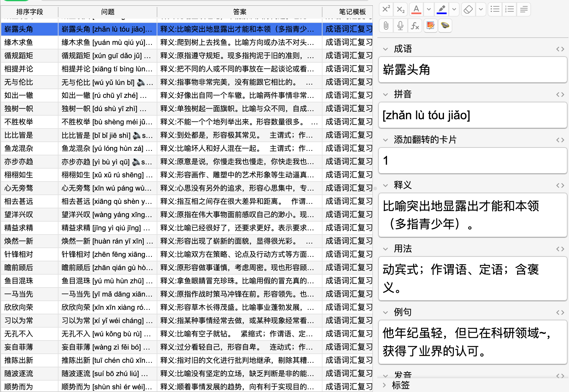This screenshot has height=392, width=569.
Task: Toggle HTML editor for 例句 field
Action: (x=560, y=312)
